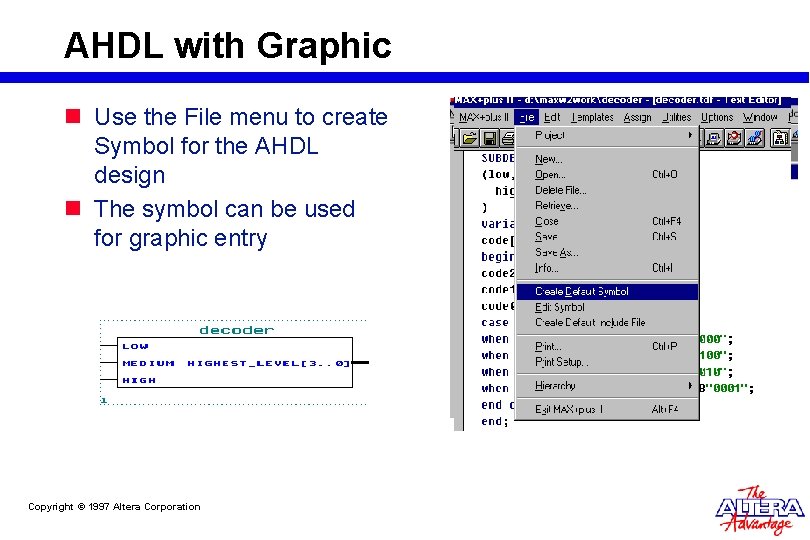Choose Open... from File menu
The image size is (810, 540).
tap(608, 175)
